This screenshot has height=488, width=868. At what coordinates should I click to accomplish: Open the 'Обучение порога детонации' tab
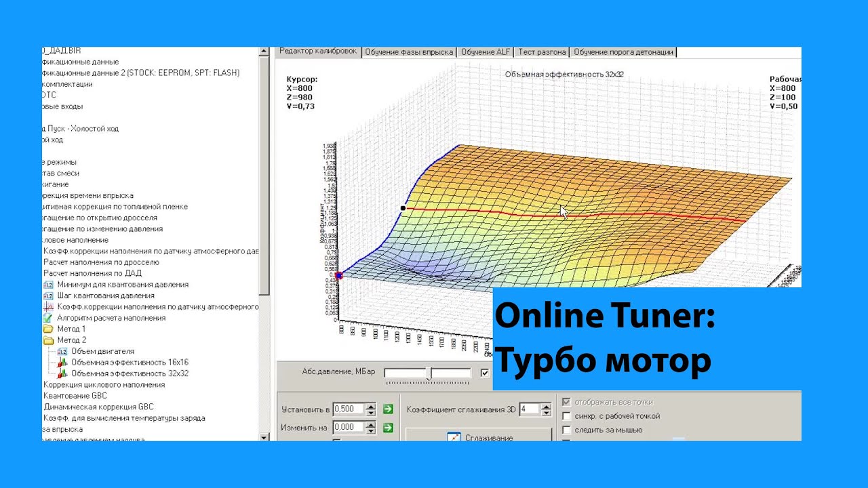(x=624, y=52)
